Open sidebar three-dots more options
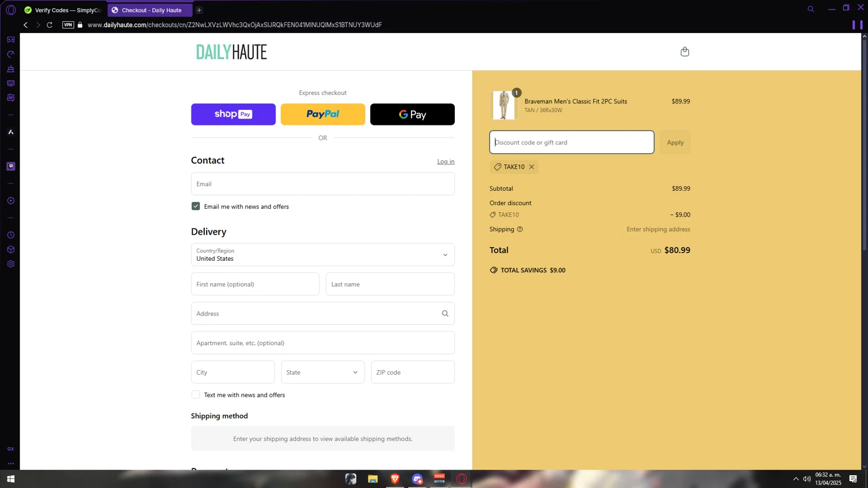The height and width of the screenshot is (488, 868). [x=10, y=463]
